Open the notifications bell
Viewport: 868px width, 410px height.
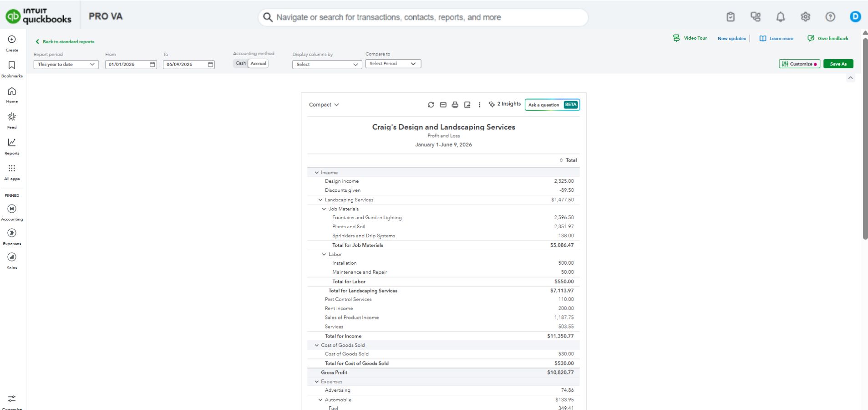tap(780, 17)
